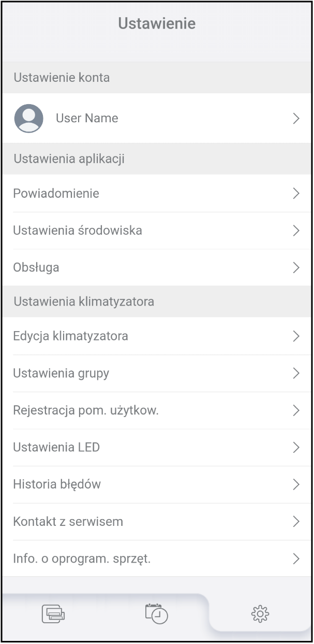
Task: Open the Obsługa entry
Action: click(x=36, y=268)
